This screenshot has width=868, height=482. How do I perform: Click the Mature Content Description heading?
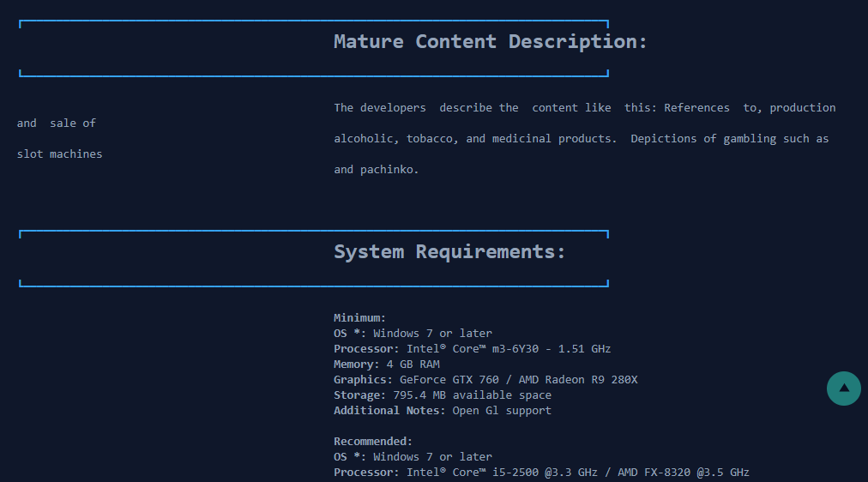tap(490, 41)
